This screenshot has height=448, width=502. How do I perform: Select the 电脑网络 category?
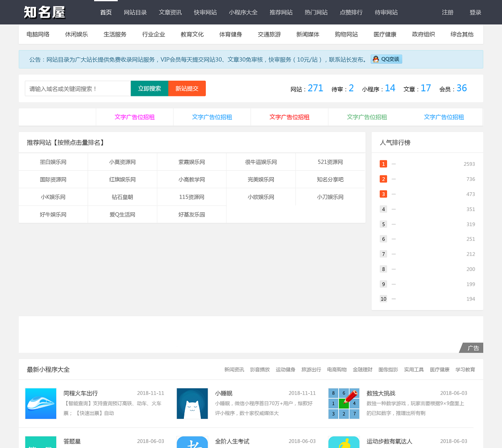click(x=38, y=34)
